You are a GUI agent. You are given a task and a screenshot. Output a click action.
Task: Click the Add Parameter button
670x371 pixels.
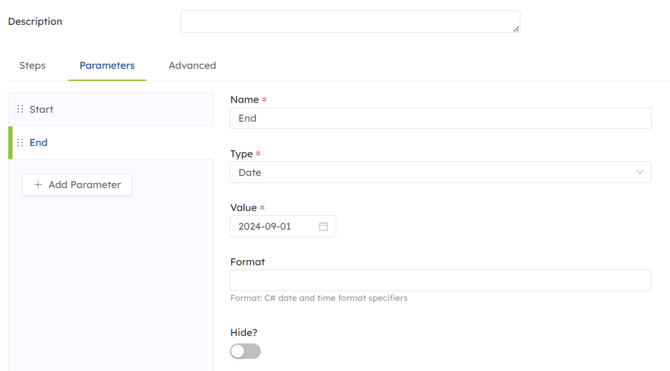77,185
